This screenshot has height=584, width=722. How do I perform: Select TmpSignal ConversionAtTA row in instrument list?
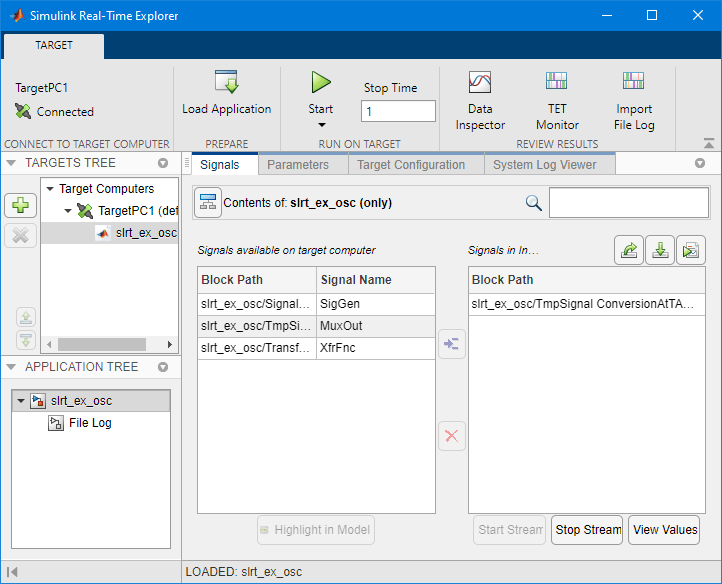point(587,304)
